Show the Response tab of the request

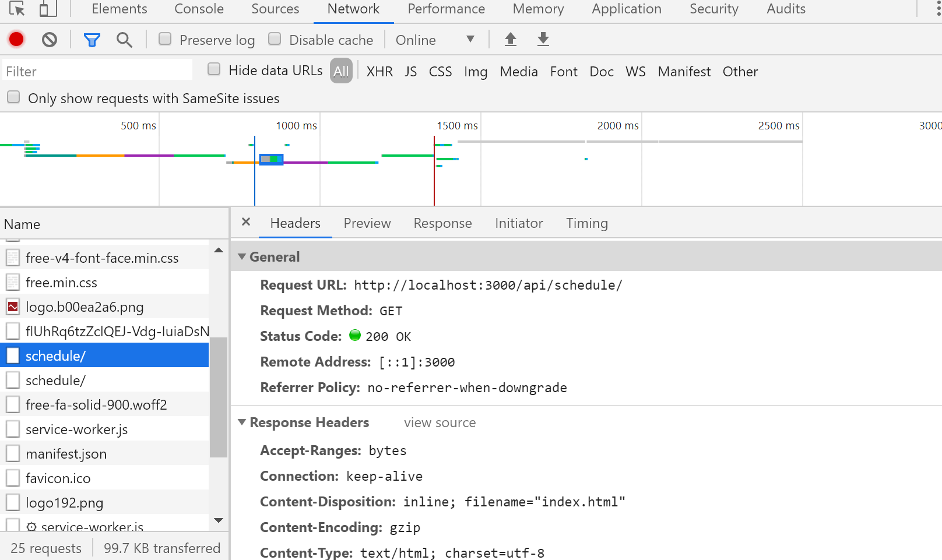(x=442, y=223)
